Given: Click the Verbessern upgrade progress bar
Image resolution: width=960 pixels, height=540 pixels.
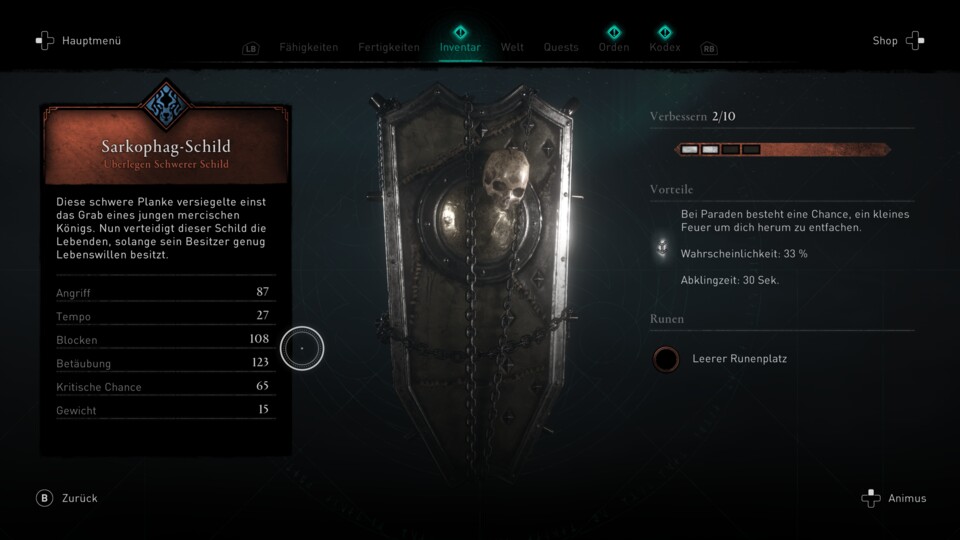Looking at the screenshot, I should coord(782,149).
